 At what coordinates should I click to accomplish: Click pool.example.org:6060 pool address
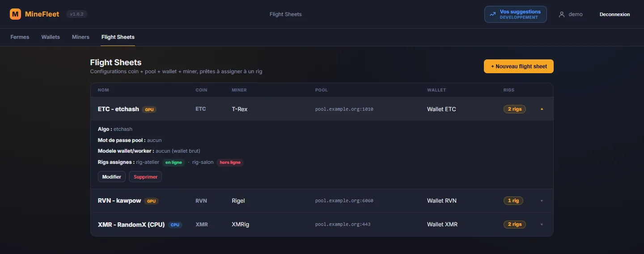pos(344,201)
